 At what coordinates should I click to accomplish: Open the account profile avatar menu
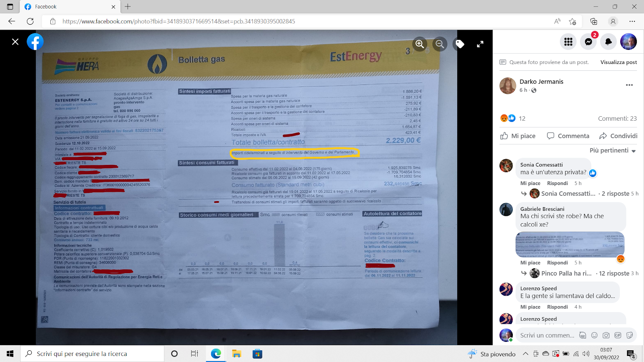(629, 41)
